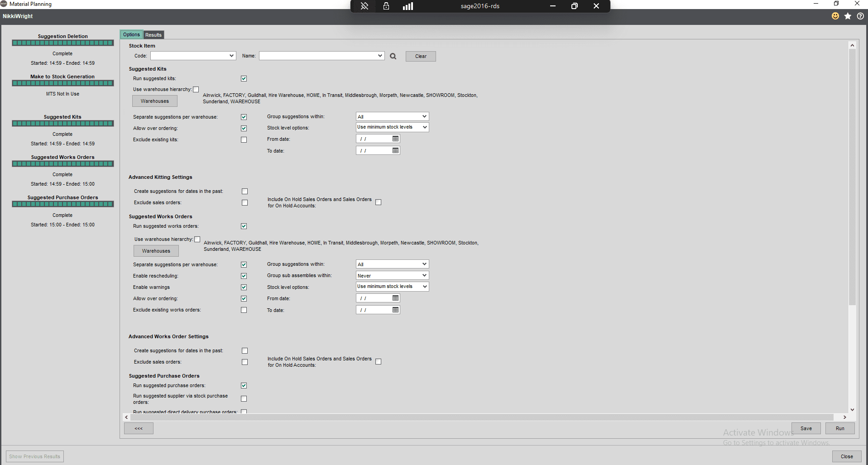This screenshot has width=868, height=465.
Task: Switch to the Results tab
Action: click(153, 35)
